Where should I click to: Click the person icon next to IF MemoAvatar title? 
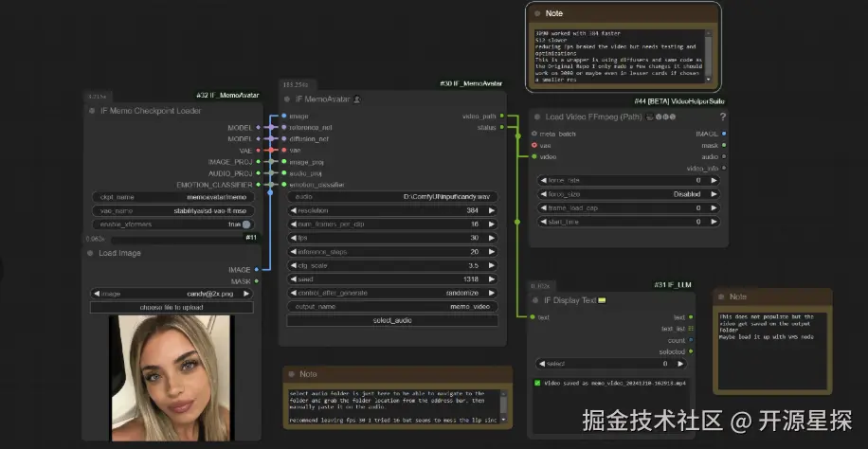[357, 99]
